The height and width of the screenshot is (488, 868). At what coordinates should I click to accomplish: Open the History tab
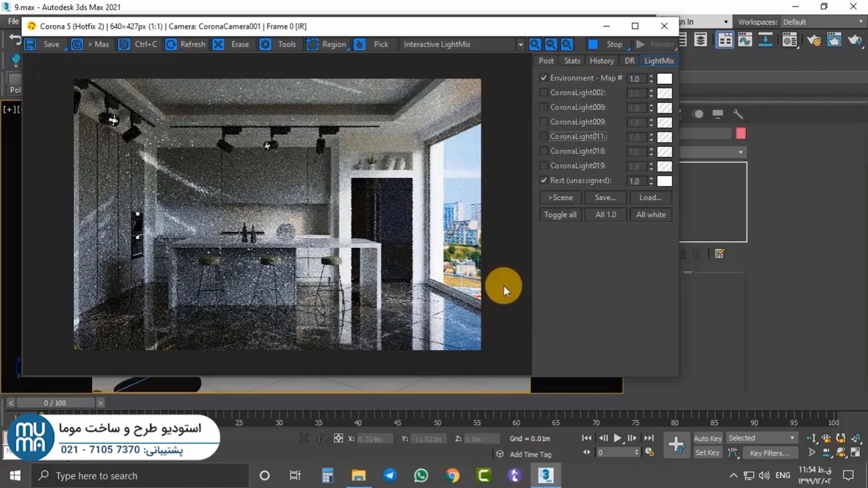tap(601, 61)
